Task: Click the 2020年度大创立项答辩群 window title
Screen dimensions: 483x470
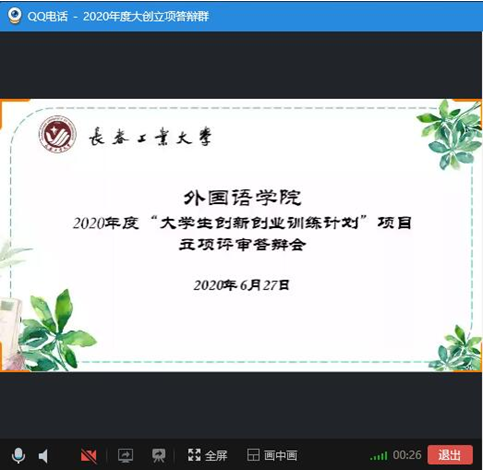Action: [x=146, y=16]
